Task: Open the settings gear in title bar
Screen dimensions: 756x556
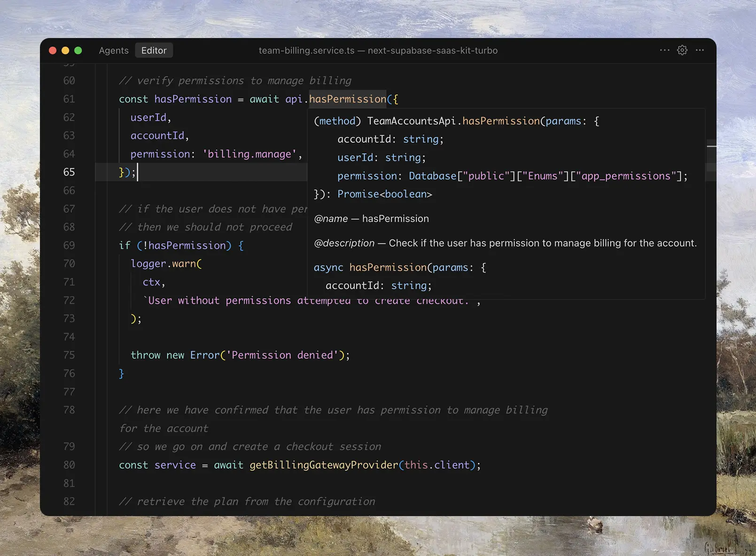Action: (682, 50)
